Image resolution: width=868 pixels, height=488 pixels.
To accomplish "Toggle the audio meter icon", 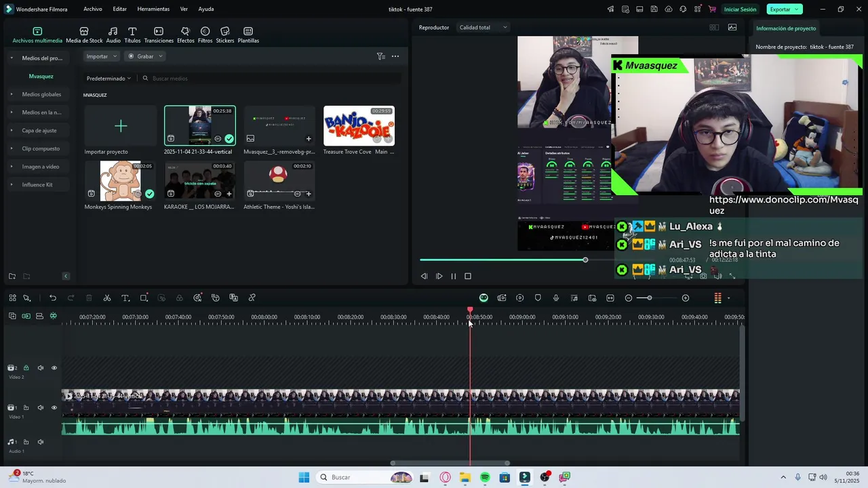I will (717, 298).
